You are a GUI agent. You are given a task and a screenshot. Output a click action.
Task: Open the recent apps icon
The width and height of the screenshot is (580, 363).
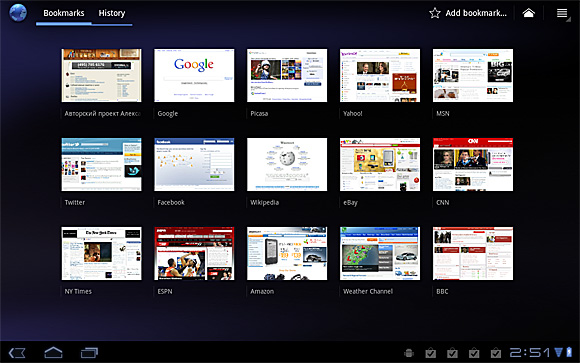[x=90, y=352]
